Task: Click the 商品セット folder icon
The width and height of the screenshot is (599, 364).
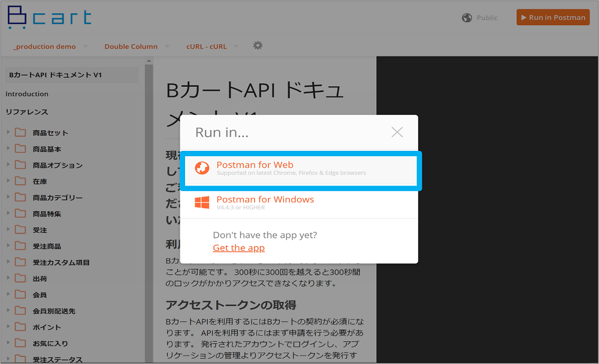Action: pos(20,132)
